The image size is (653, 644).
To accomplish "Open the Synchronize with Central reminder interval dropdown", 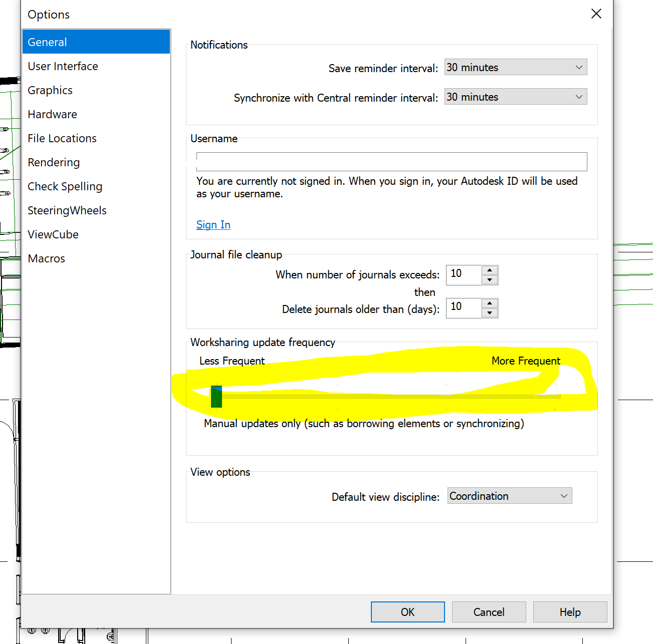I will click(x=579, y=97).
